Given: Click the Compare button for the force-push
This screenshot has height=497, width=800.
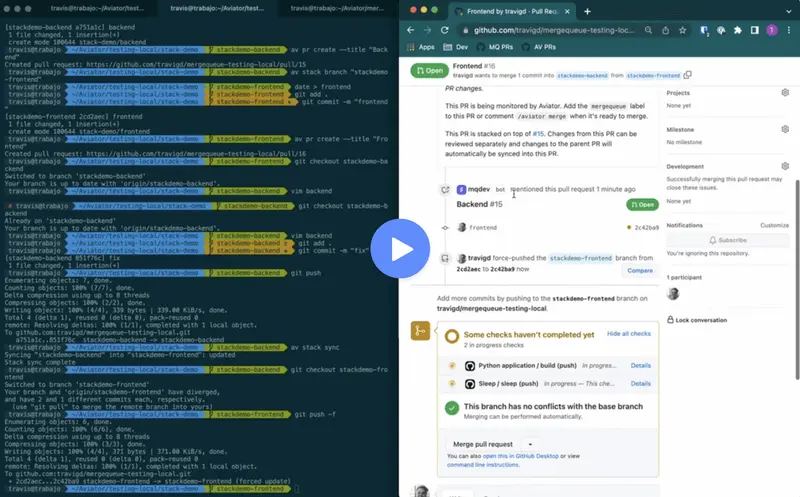Looking at the screenshot, I should tap(640, 270).
